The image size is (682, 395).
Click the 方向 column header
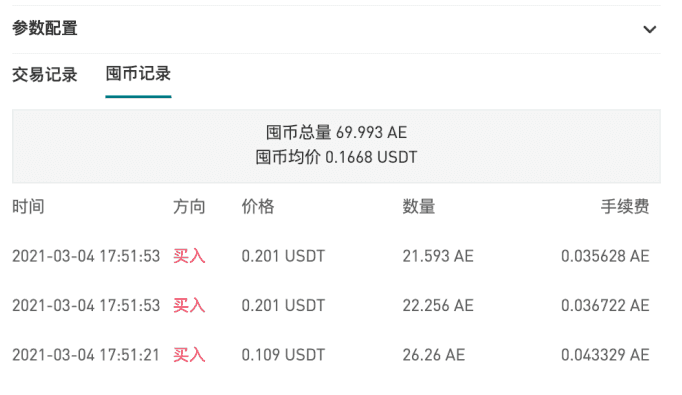pyautogui.click(x=189, y=207)
